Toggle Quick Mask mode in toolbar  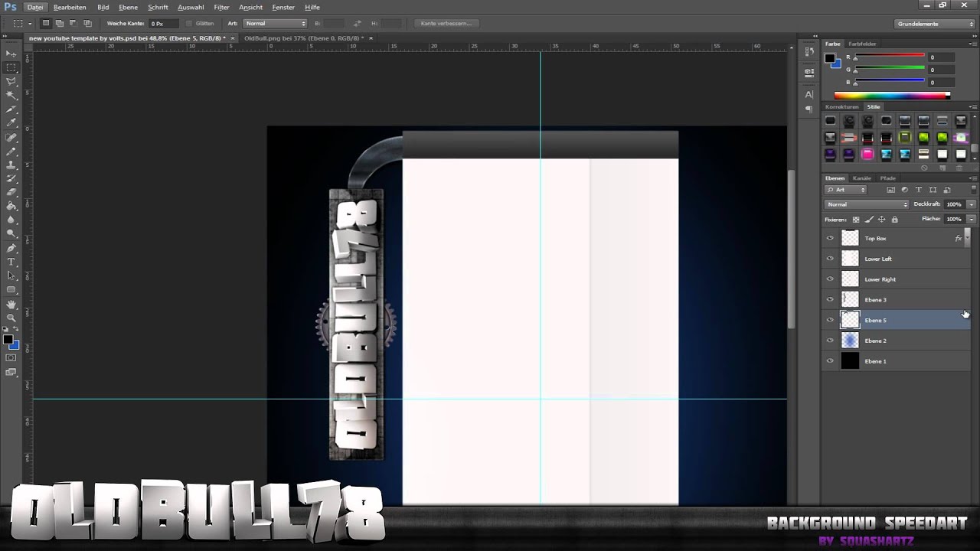click(11, 358)
